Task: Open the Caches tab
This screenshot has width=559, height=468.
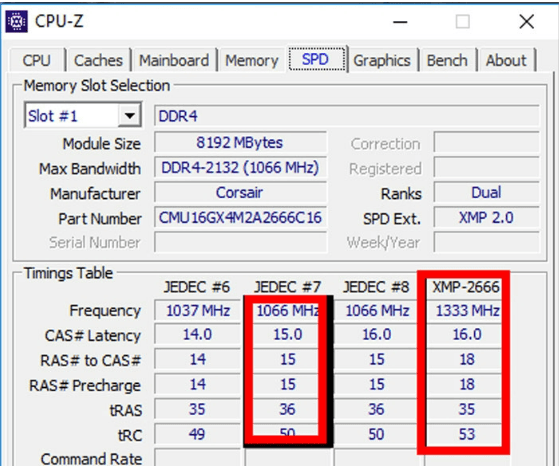Action: (x=98, y=60)
